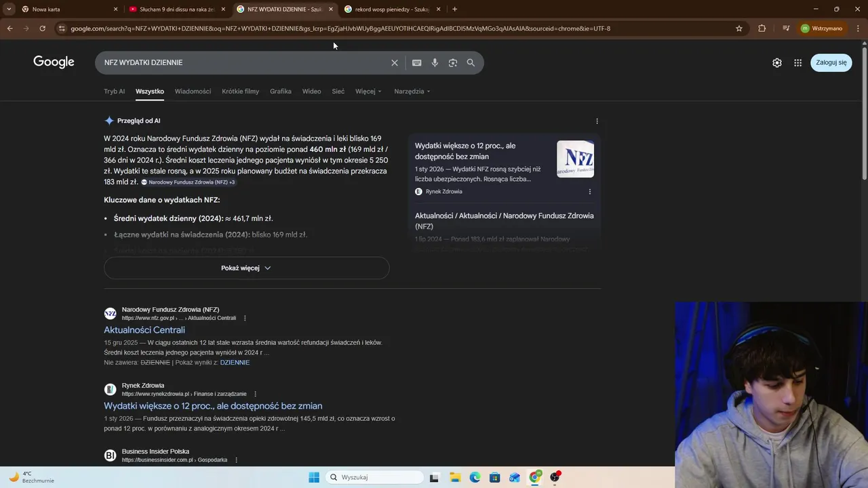
Task: Open Task View from taskbar
Action: [434, 477]
